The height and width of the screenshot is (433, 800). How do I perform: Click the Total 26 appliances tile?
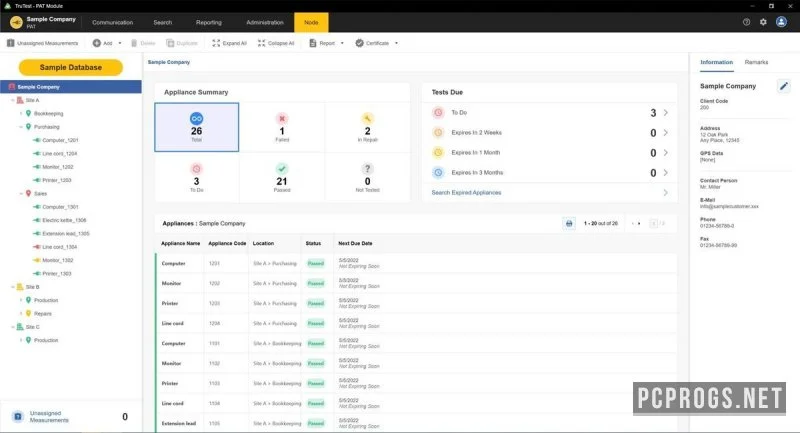[196, 127]
